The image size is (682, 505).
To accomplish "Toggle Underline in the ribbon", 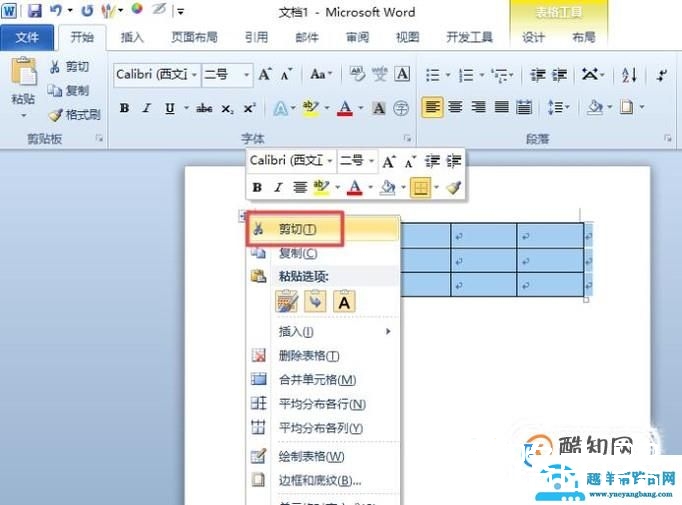I will click(170, 108).
